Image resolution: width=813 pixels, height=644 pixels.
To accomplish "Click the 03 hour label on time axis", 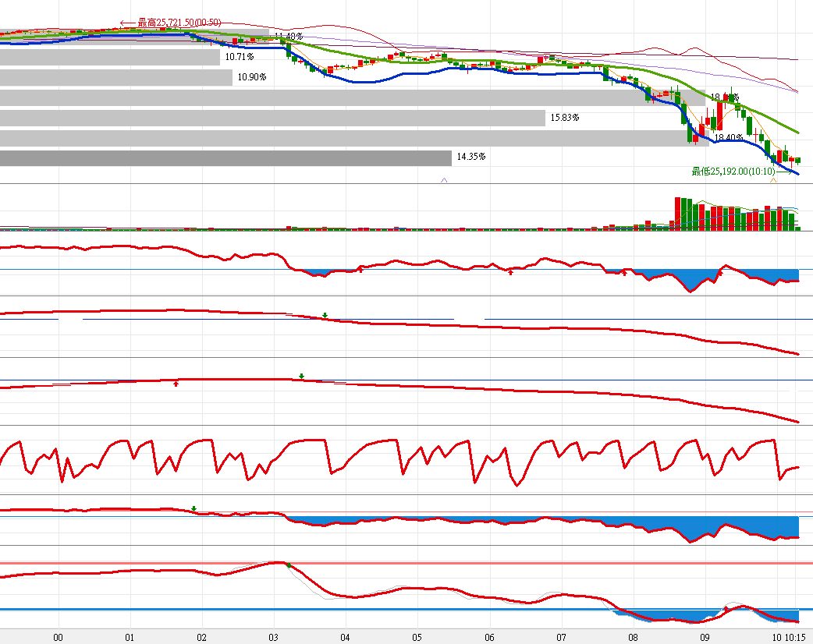I will click(x=273, y=638).
